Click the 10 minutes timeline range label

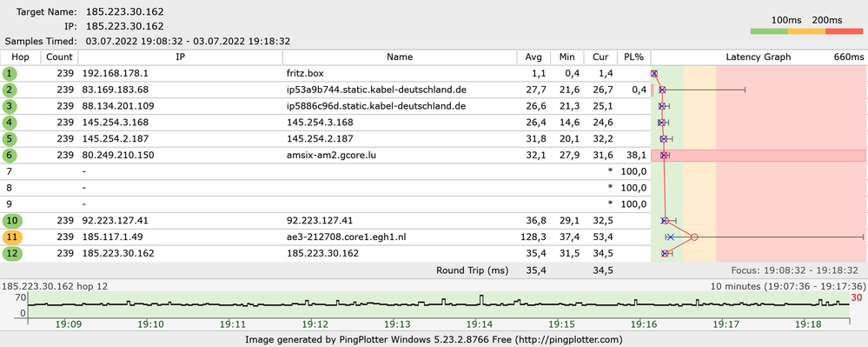coord(788,287)
